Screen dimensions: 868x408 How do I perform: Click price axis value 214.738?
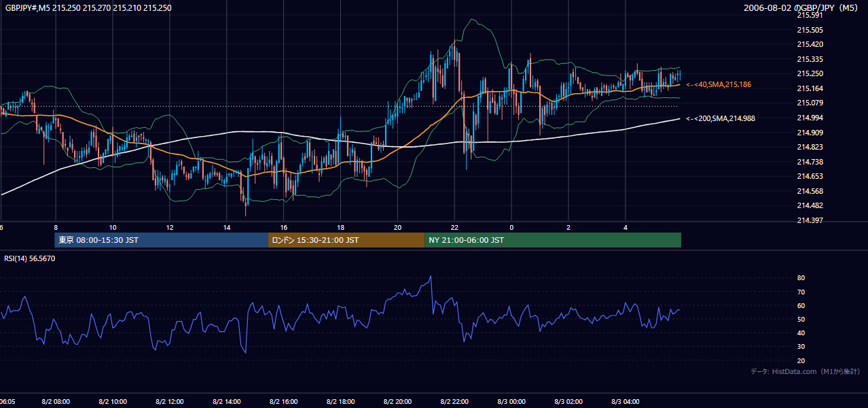(x=810, y=161)
